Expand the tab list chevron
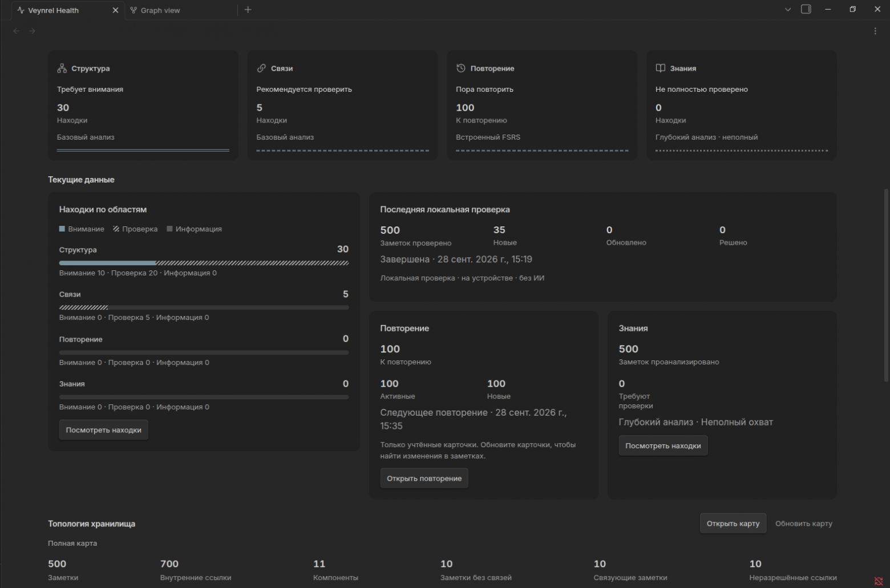 [788, 10]
